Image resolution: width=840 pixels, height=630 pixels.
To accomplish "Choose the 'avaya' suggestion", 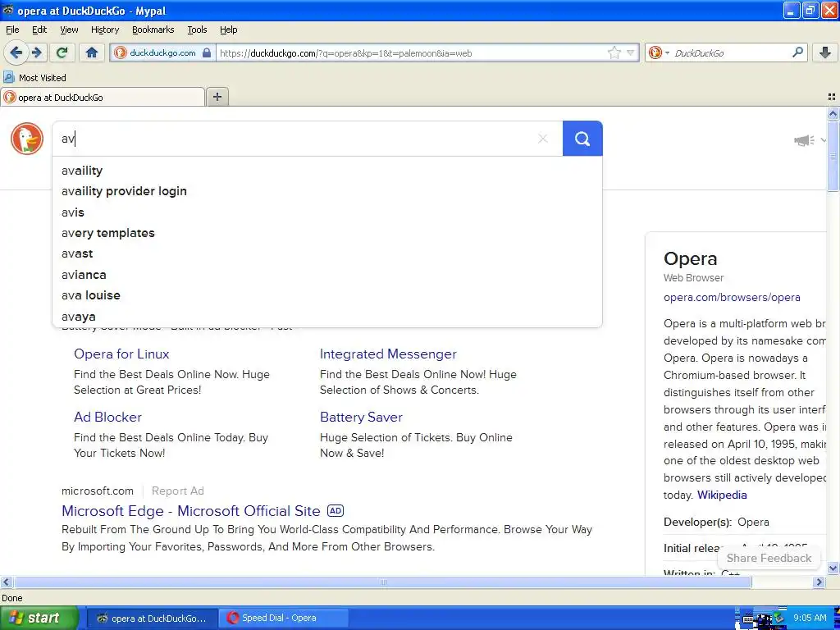I will pyautogui.click(x=327, y=317).
